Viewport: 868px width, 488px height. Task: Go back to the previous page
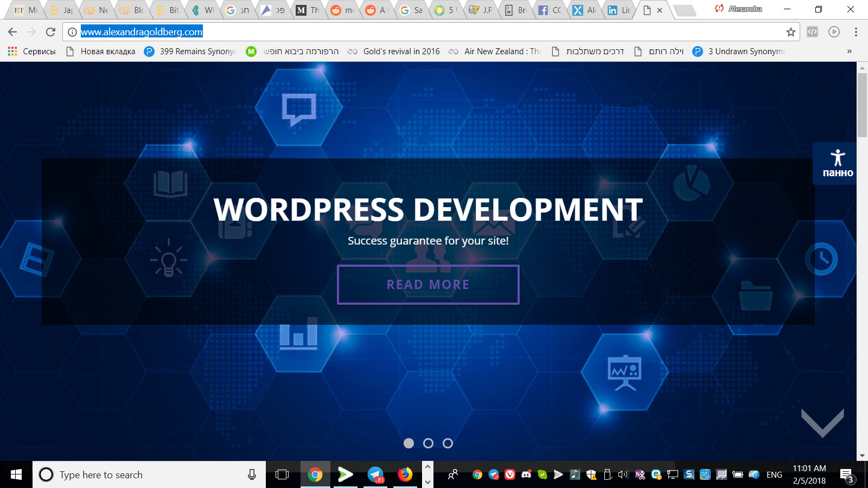point(12,32)
